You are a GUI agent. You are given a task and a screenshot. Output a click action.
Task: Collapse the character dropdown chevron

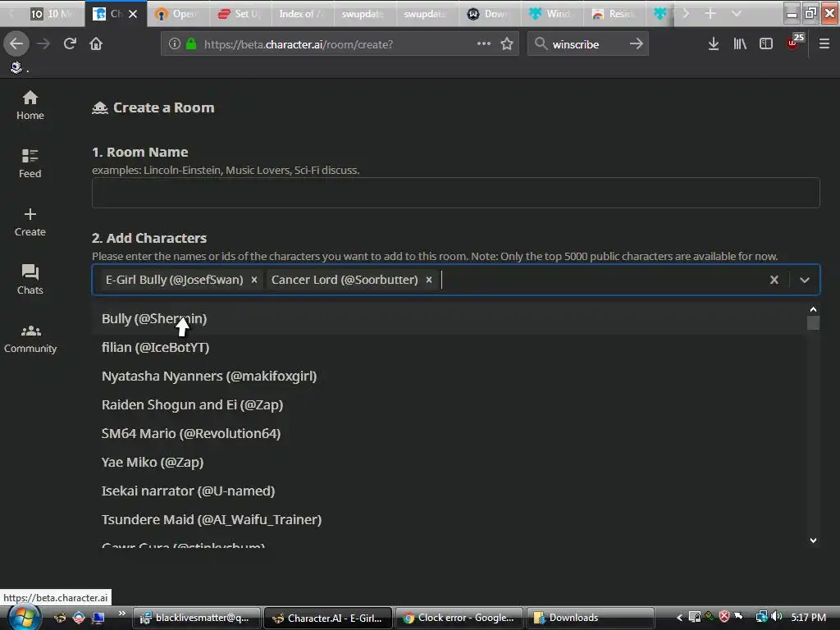point(805,280)
